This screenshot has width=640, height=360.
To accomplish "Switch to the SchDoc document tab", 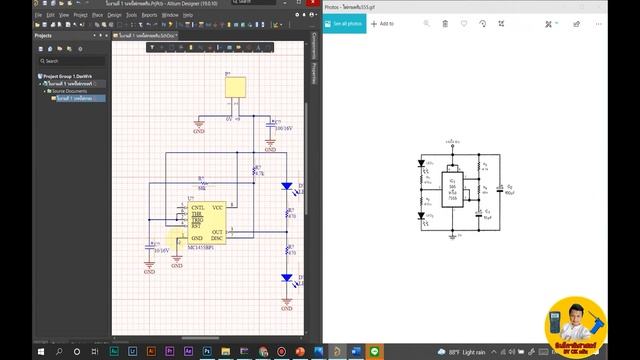I will (145, 36).
